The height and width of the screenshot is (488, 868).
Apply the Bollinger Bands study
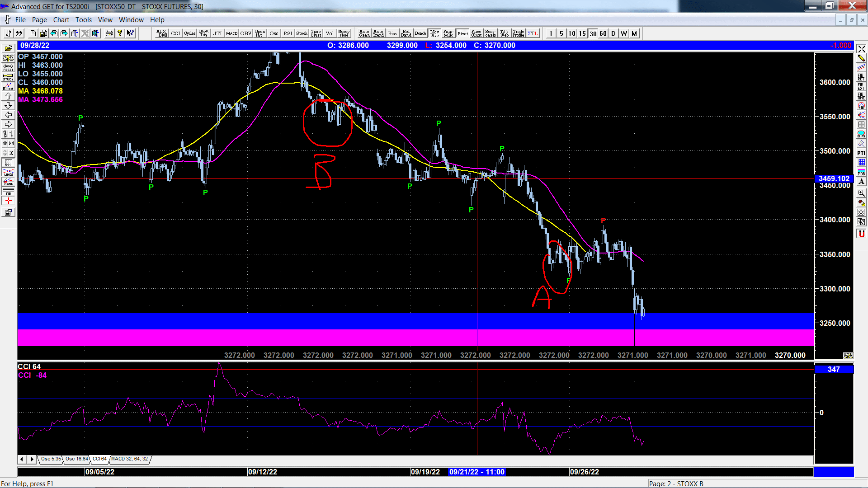click(406, 33)
